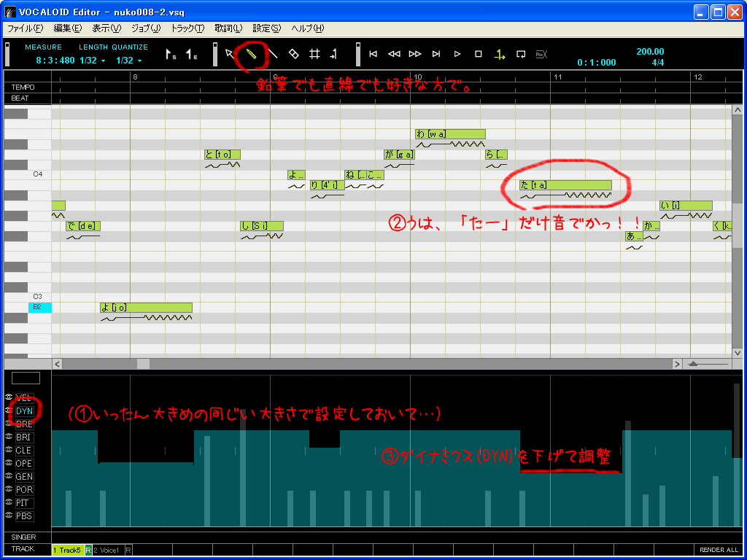Open the 歌詞(L) menu
Viewport: 747px width, 560px height.
228,28
